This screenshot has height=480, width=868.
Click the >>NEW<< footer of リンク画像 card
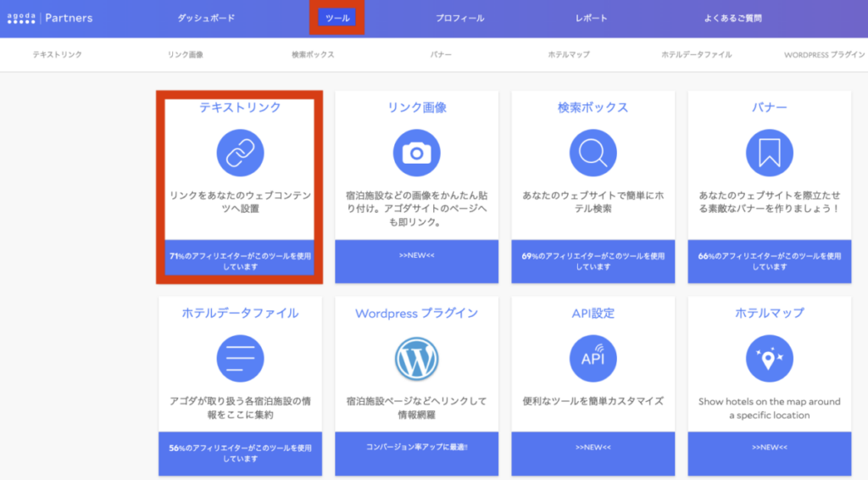coord(416,261)
